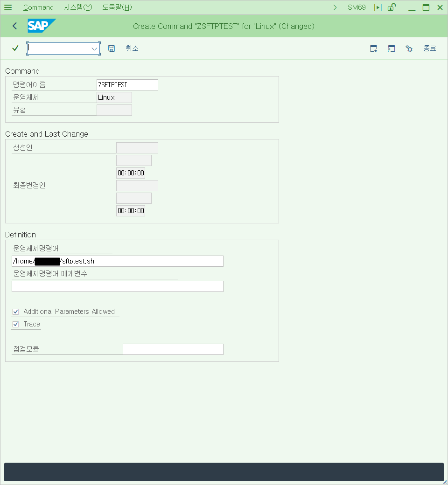Click the SAP logo
The image size is (448, 485).
click(x=42, y=26)
